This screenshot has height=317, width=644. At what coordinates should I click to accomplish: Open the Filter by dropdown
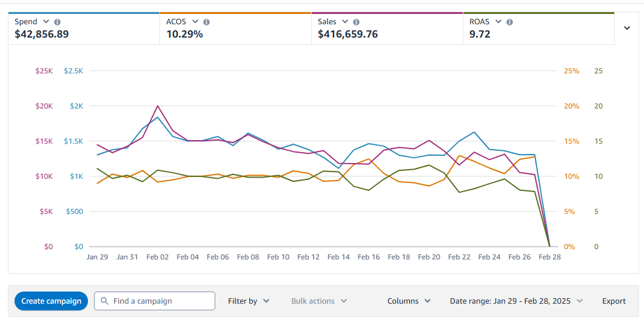point(249,301)
